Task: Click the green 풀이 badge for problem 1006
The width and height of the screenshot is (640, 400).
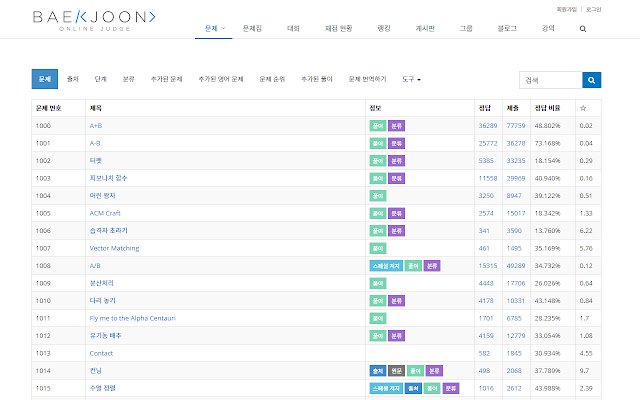Action: click(x=378, y=231)
